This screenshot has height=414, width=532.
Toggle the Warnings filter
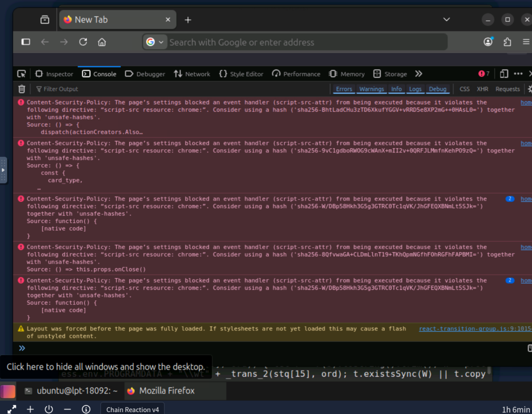pos(371,89)
